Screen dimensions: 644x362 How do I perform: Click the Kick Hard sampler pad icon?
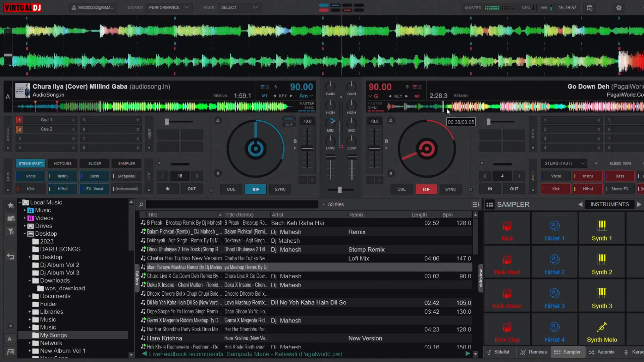[507, 260]
